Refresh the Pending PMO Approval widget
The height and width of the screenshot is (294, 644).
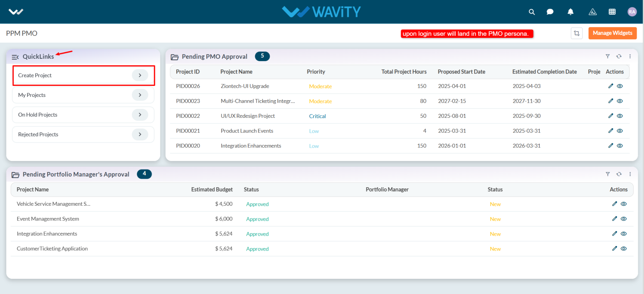[619, 56]
